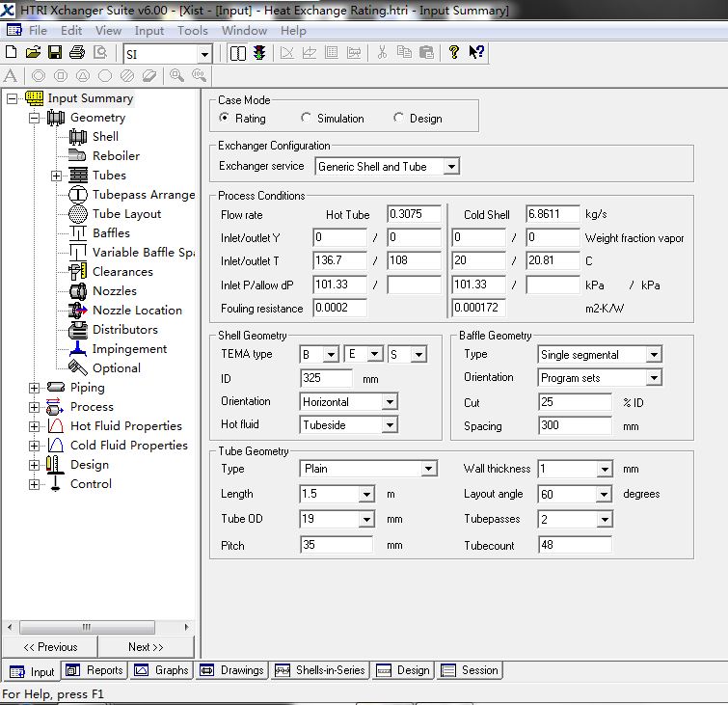
Task: Open the TEMA rear head S dropdown
Action: [x=418, y=355]
